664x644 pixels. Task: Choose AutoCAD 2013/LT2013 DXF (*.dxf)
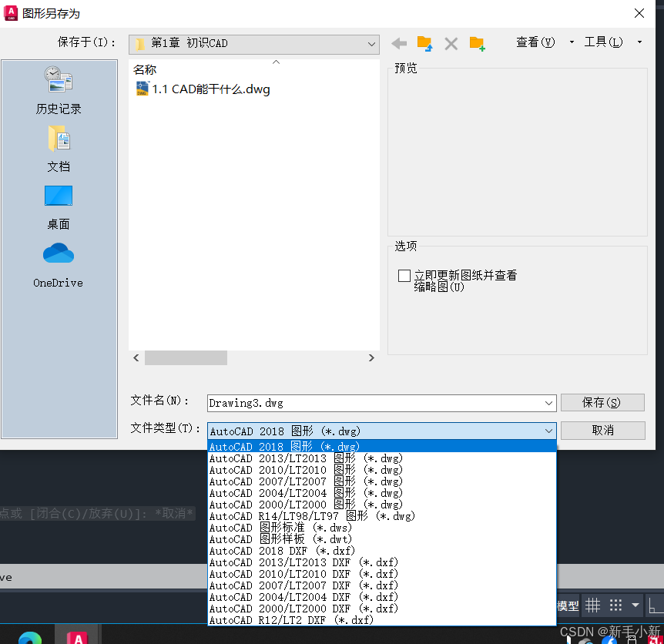(381, 562)
